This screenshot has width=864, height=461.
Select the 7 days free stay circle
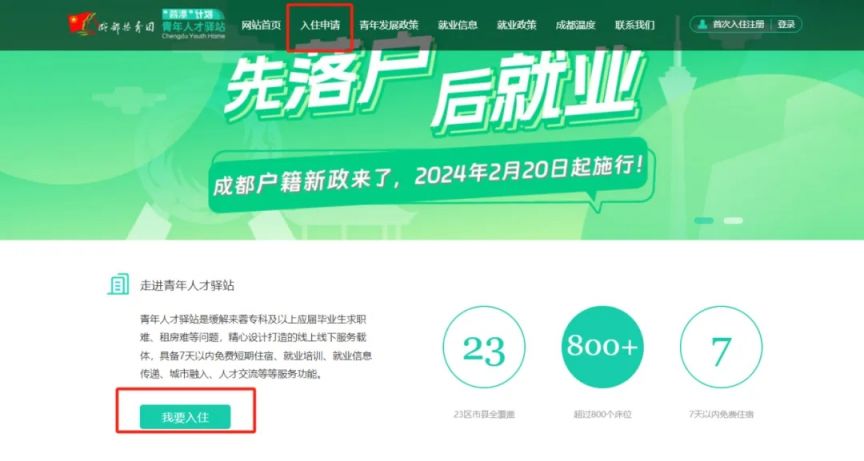721,348
